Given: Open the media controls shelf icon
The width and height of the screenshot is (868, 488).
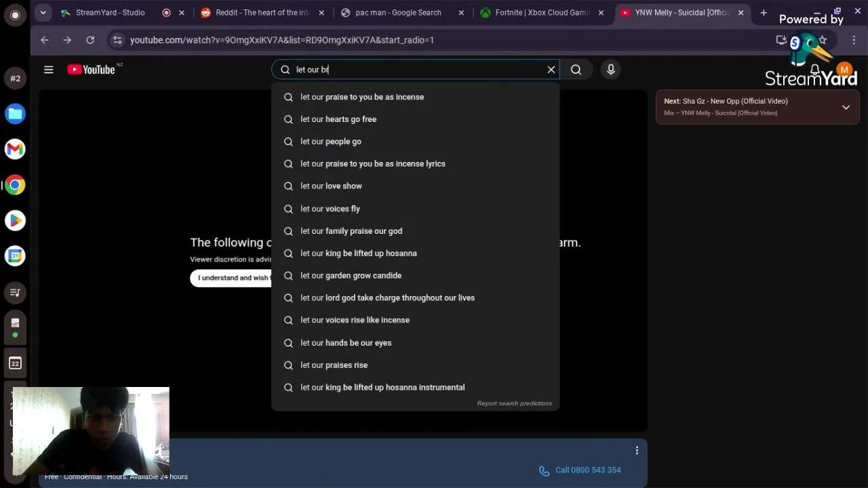Looking at the screenshot, I should click(15, 292).
